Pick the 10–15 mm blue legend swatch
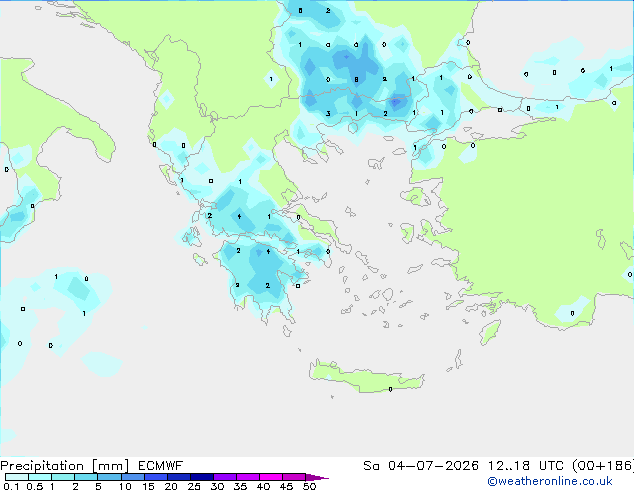Viewport: 634px width, 490px height. [x=132, y=477]
